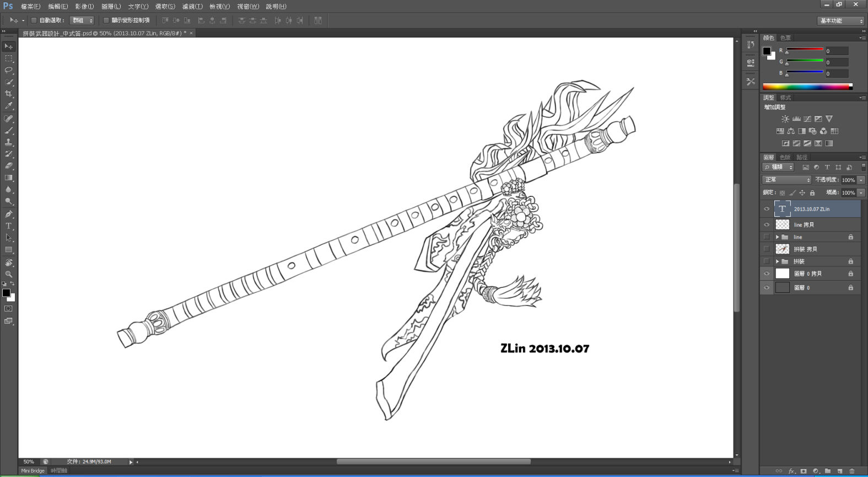Image resolution: width=868 pixels, height=477 pixels.
Task: Select the Lasso tool
Action: 9,70
